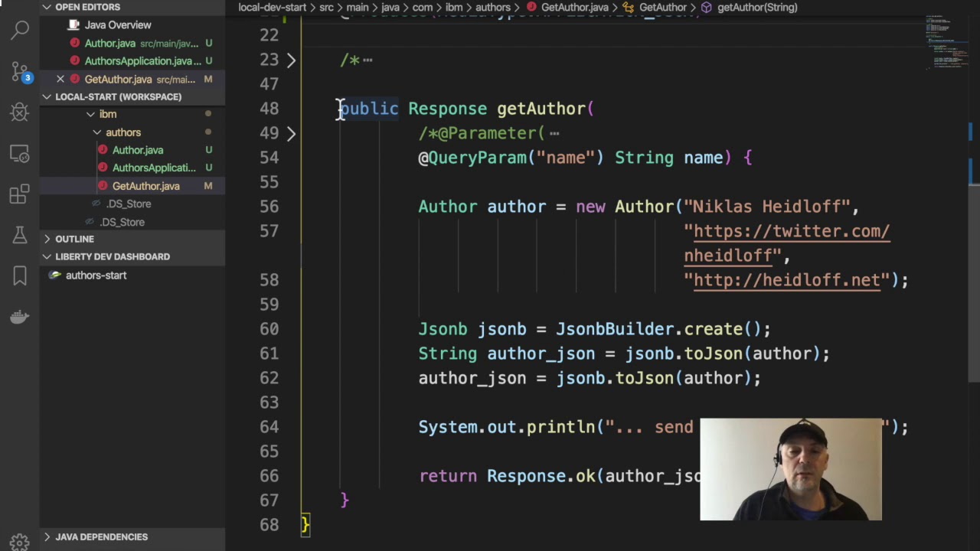This screenshot has height=551, width=980.
Task: Click the webcam video overlay
Action: [x=791, y=469]
